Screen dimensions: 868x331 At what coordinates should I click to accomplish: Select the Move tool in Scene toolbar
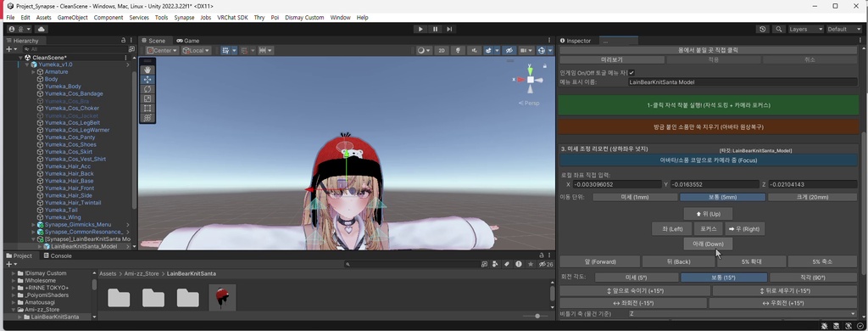click(147, 79)
